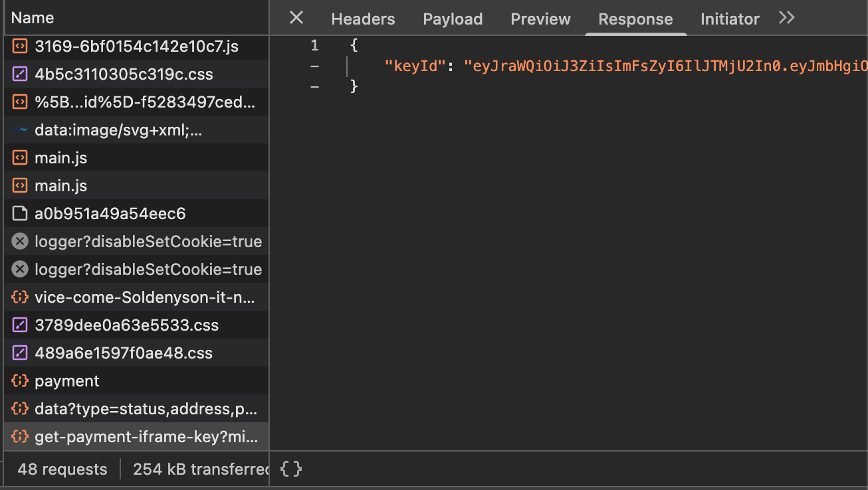Viewport: 868px width, 490px height.
Task: Open the Headers tab
Action: tap(363, 19)
